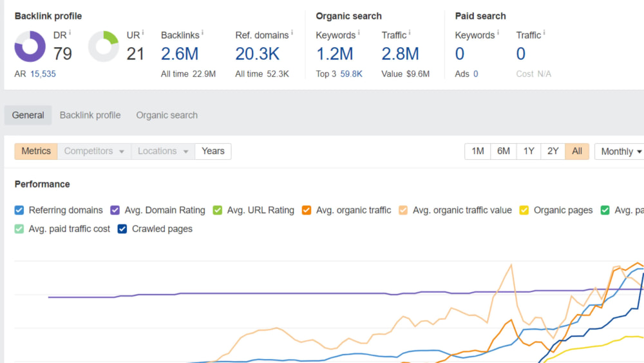Image resolution: width=644 pixels, height=363 pixels.
Task: Open the 20.3K referring domains link
Action: 257,54
